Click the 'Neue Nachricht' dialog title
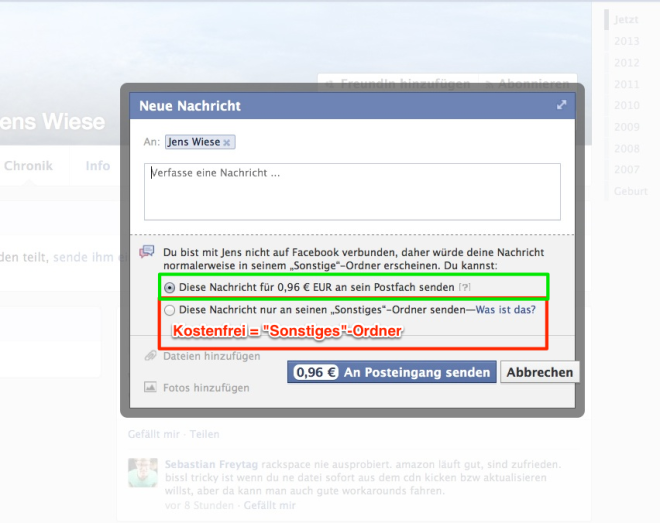The image size is (660, 523). [x=190, y=106]
